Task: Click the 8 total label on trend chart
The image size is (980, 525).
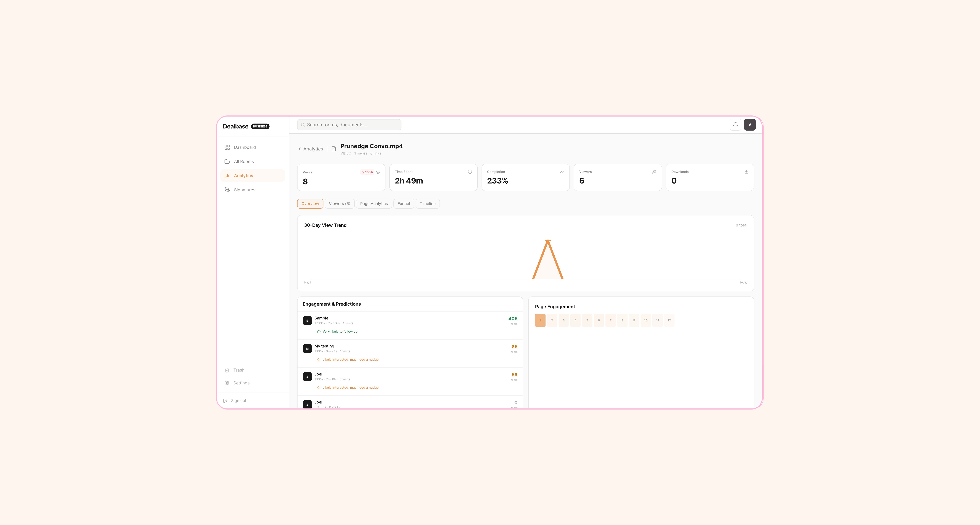Action: click(x=741, y=225)
